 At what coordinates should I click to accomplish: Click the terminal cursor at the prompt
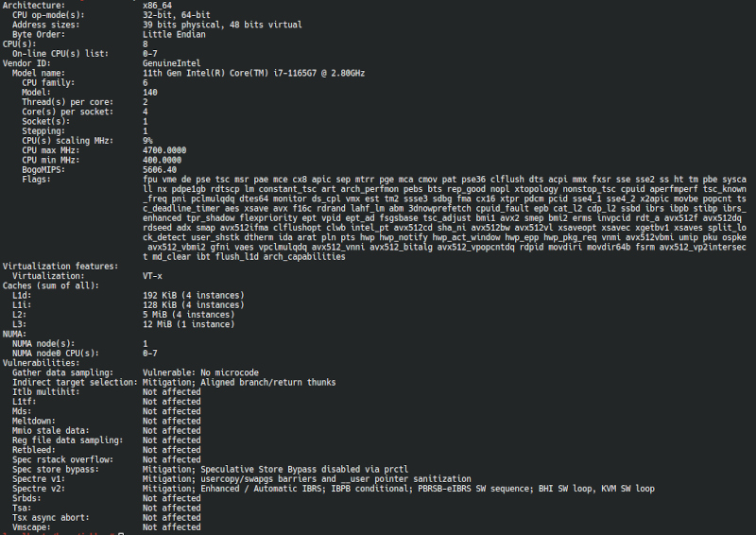[122, 532]
